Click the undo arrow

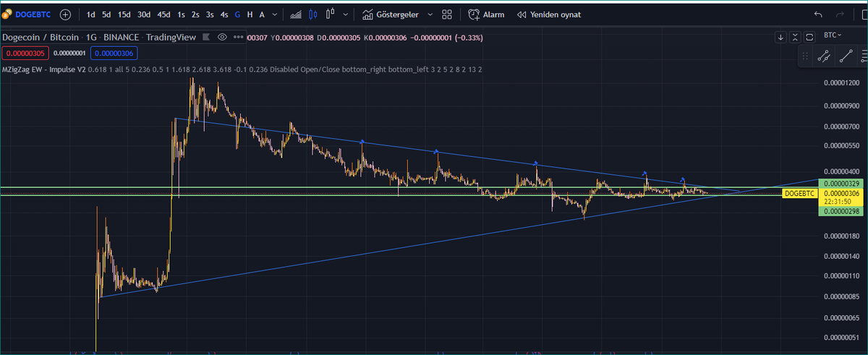[x=818, y=14]
